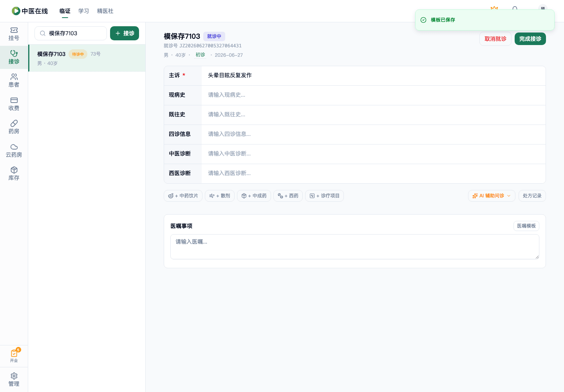Switch to the 学习 tab
This screenshot has width=564, height=392.
click(84, 11)
